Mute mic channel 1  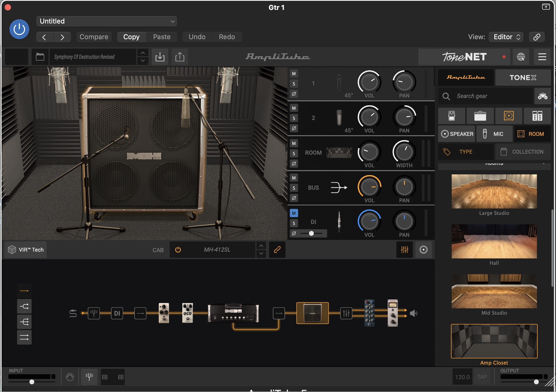[294, 74]
